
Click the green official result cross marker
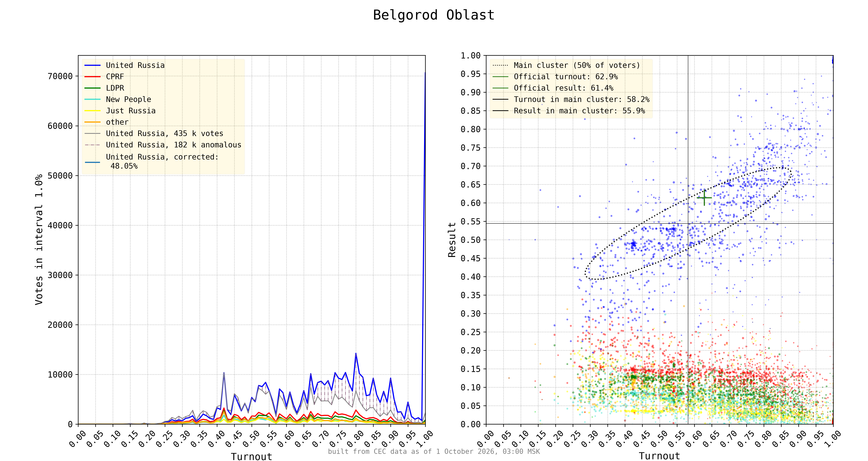coord(704,198)
